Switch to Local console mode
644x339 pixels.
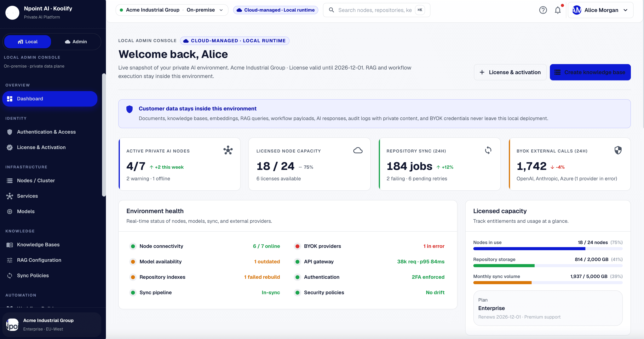pos(27,42)
